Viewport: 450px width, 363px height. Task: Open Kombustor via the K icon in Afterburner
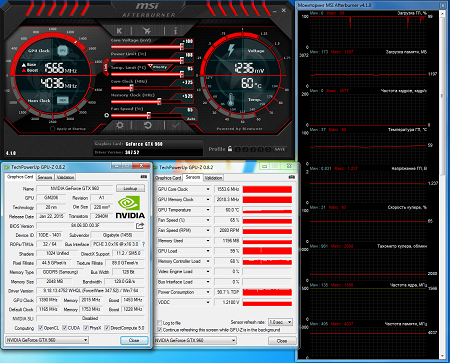tap(119, 31)
